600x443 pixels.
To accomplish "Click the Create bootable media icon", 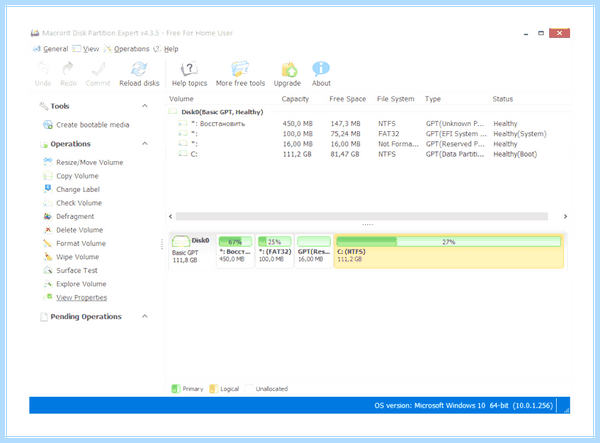I will click(x=48, y=125).
